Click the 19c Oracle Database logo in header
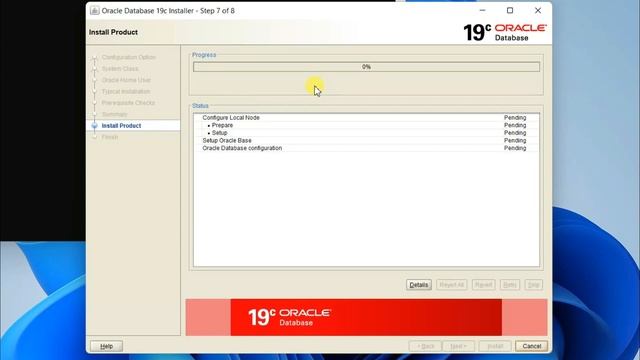This screenshot has height=360, width=640. (x=505, y=32)
